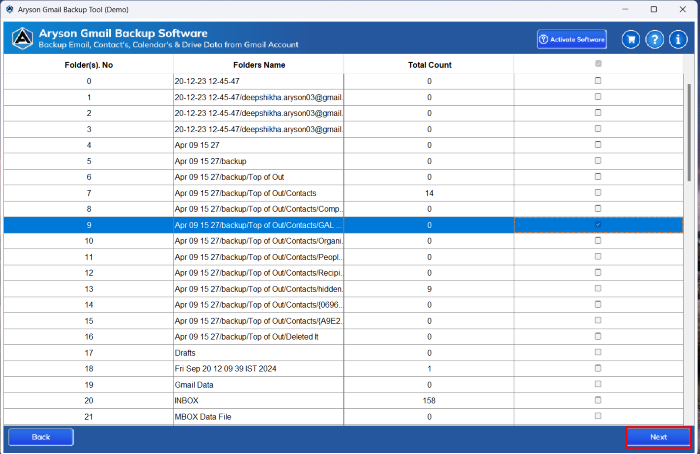700x454 pixels.
Task: Check the box for Fri Sep 20 folder
Action: [598, 368]
